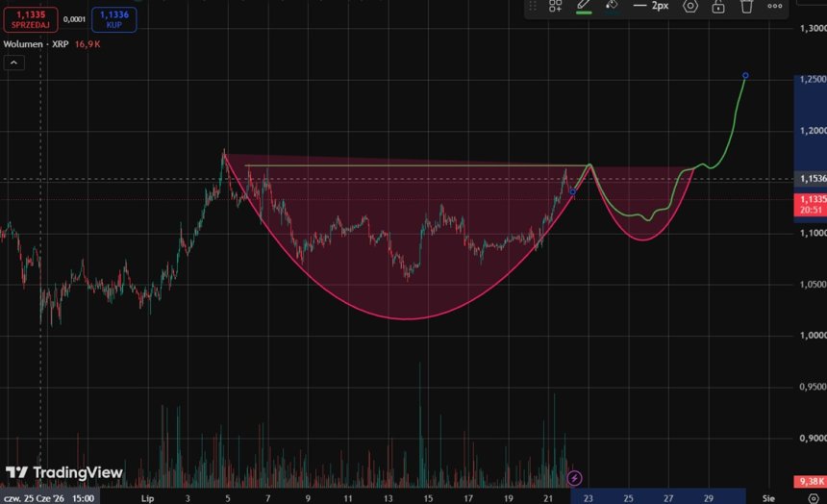The height and width of the screenshot is (504, 827).
Task: Click the 29 date label on time axis
Action: [x=709, y=498]
